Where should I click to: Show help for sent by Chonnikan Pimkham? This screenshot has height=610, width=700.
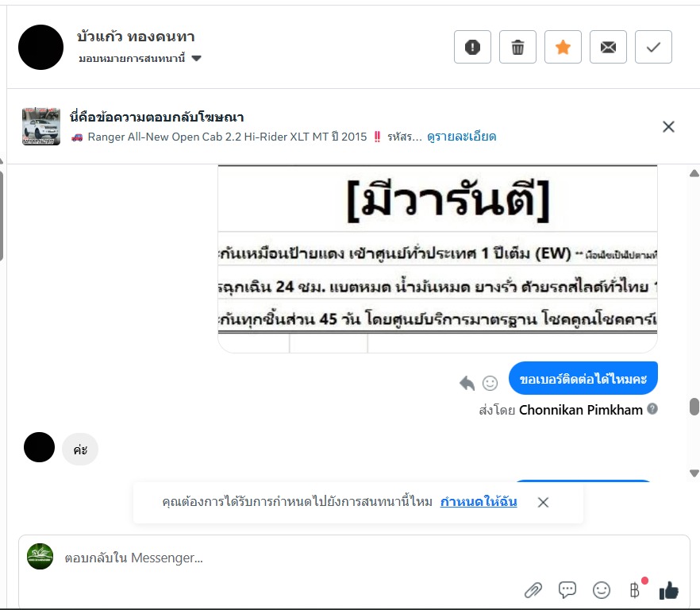tap(652, 408)
